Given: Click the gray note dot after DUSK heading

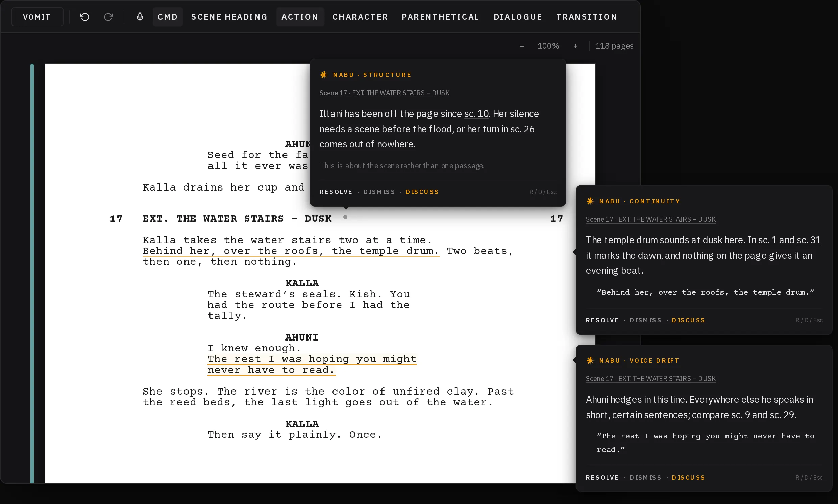Looking at the screenshot, I should (x=345, y=217).
